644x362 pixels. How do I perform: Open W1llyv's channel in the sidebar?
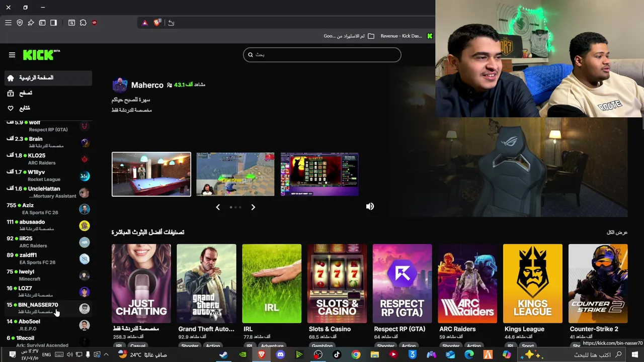[x=48, y=175]
